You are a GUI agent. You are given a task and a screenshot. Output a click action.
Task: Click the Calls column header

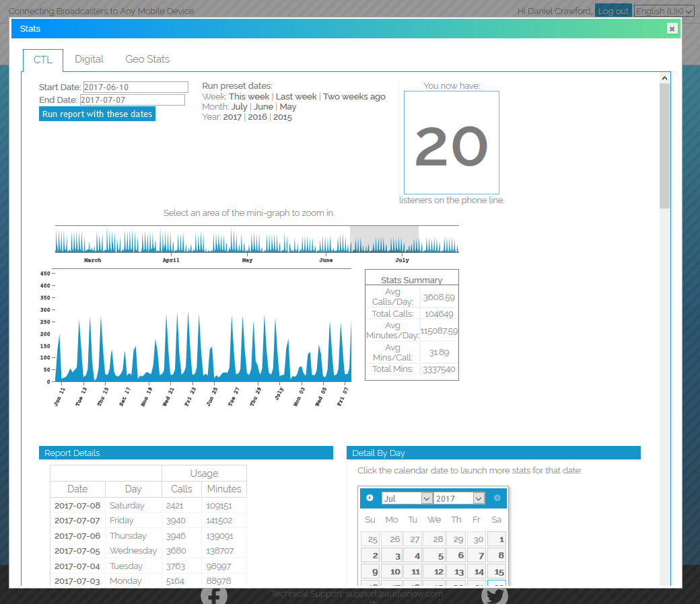click(182, 489)
